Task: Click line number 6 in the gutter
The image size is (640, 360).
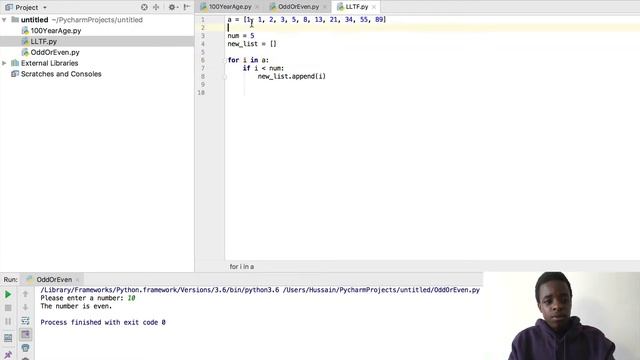Action: [202, 60]
